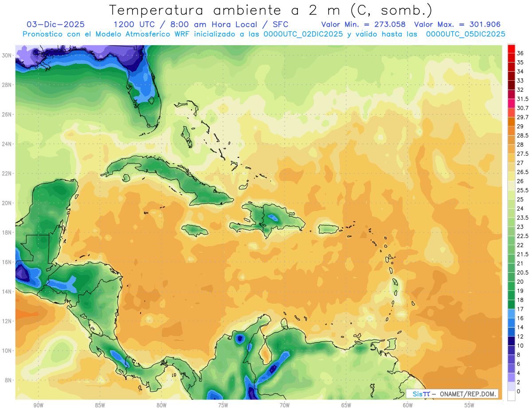The height and width of the screenshot is (411, 532).
Task: Click legend value '17'
Action: click(520, 309)
